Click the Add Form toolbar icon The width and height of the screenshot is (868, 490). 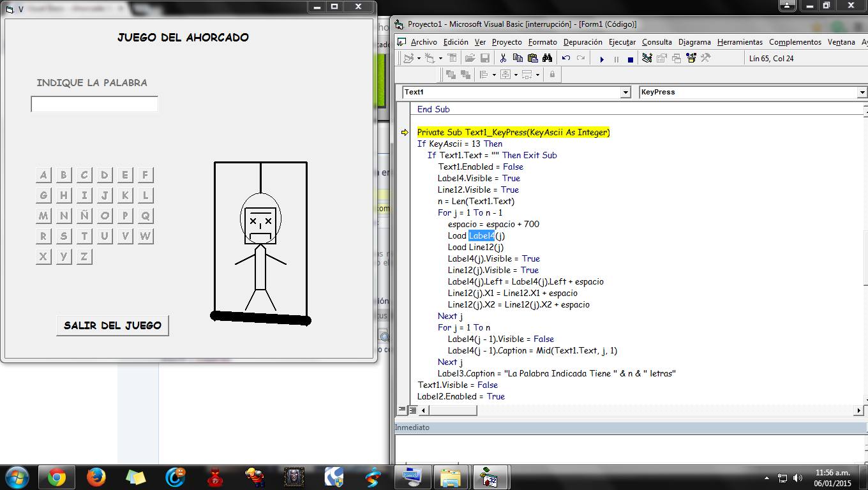430,58
